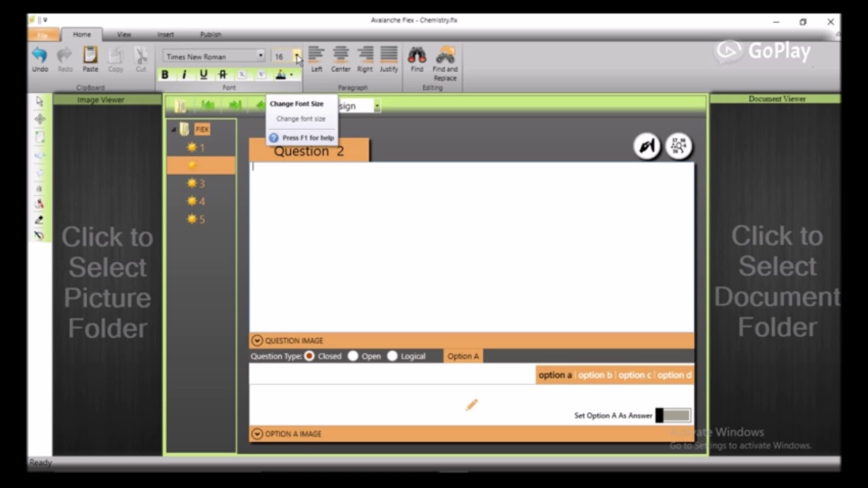The width and height of the screenshot is (868, 488).
Task: Expand the OPTION A IMAGE section
Action: [x=257, y=434]
